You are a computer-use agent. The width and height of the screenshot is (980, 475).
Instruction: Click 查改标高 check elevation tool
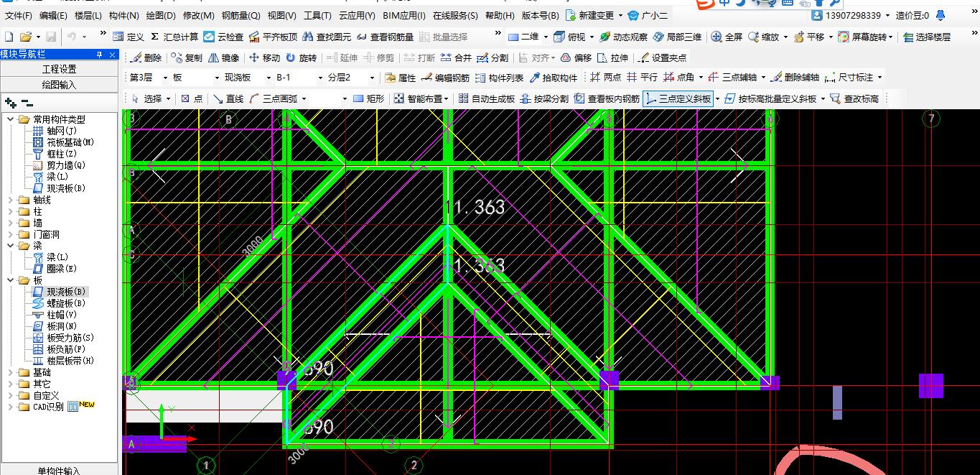pyautogui.click(x=854, y=99)
